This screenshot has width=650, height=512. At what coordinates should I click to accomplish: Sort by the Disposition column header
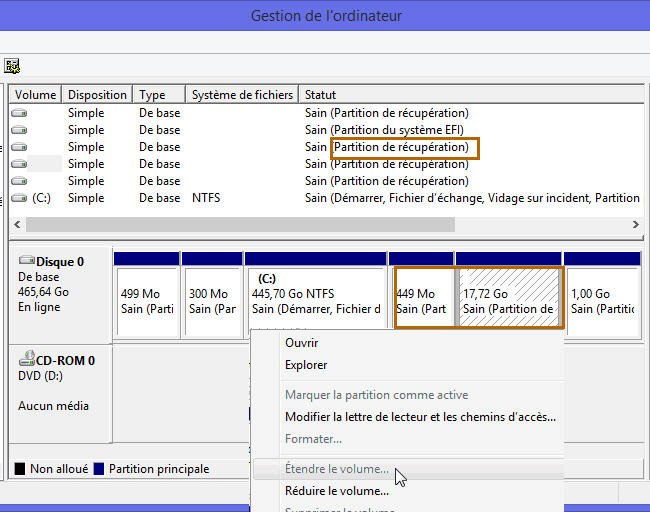click(x=97, y=95)
